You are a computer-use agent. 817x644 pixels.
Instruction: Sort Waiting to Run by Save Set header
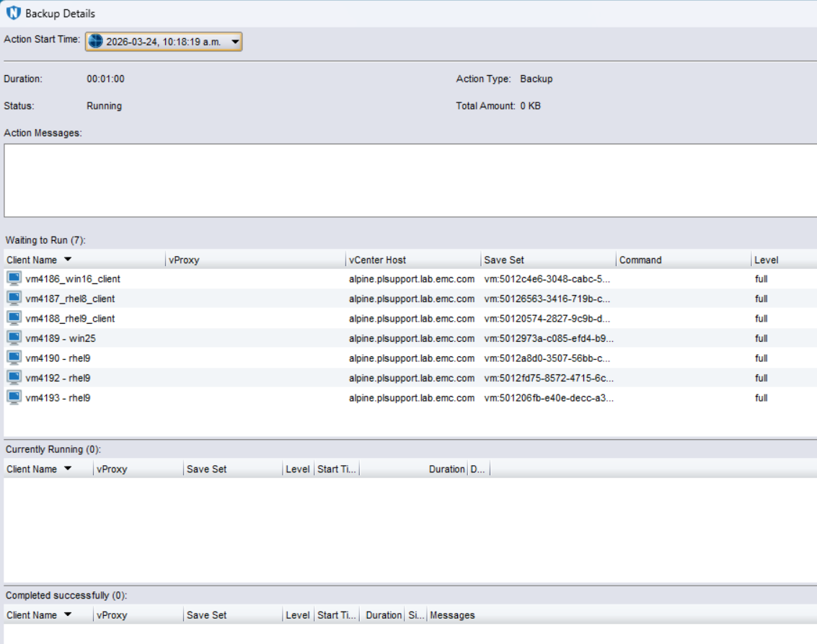click(x=504, y=260)
